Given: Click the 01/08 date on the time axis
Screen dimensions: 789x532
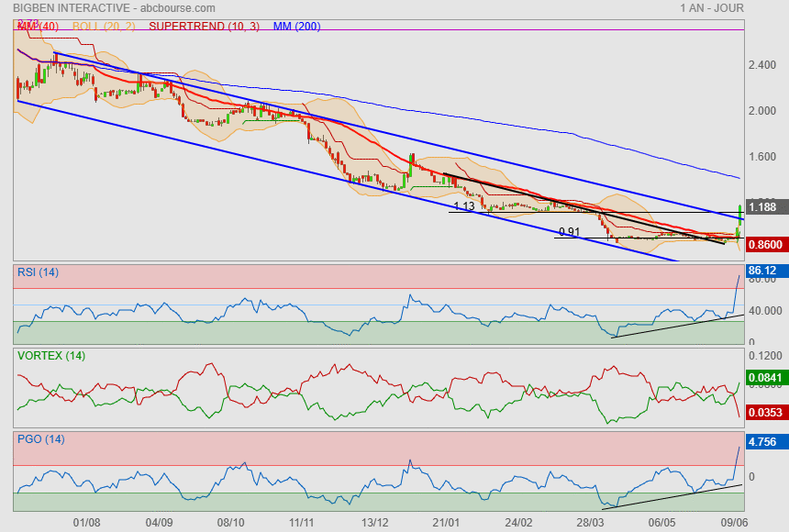Looking at the screenshot, I should click(x=86, y=521).
